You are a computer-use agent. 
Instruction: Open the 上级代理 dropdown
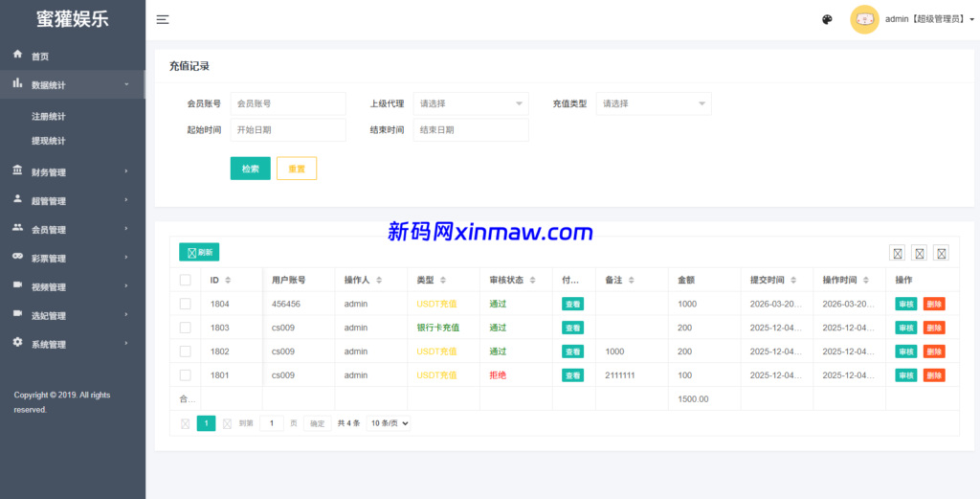[471, 103]
